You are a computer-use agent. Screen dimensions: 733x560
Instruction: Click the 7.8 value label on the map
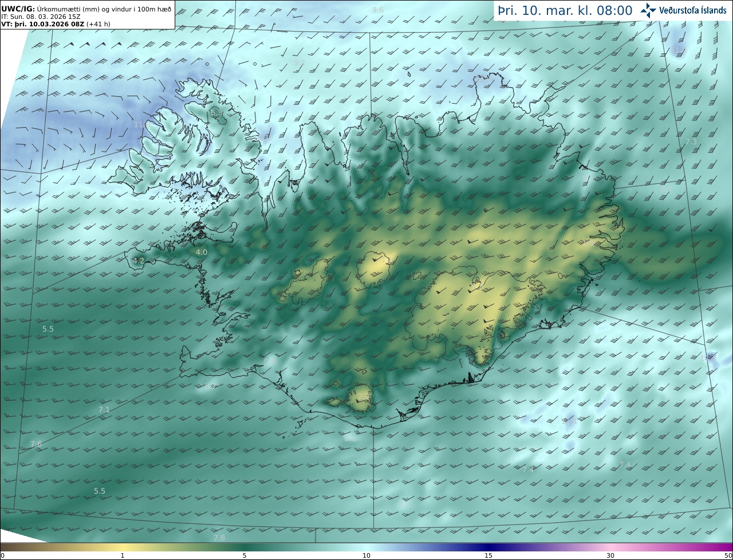(219, 538)
